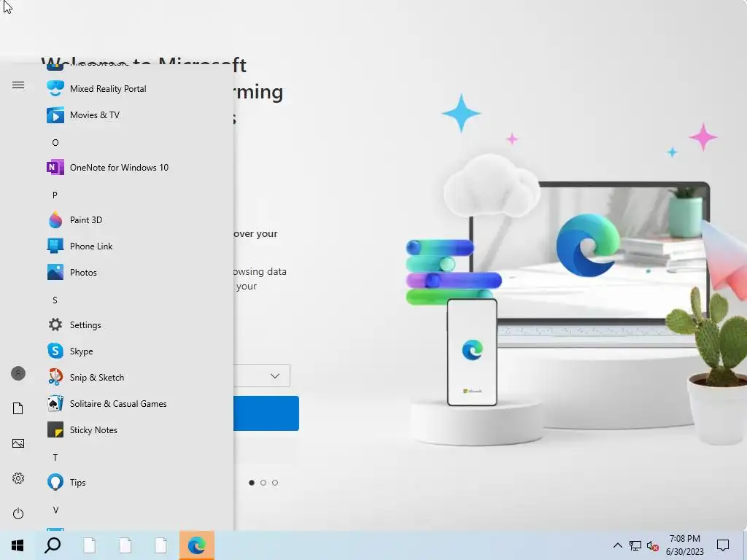This screenshot has width=747, height=560.
Task: Click the Power button in Start sidebar
Action: [x=18, y=513]
